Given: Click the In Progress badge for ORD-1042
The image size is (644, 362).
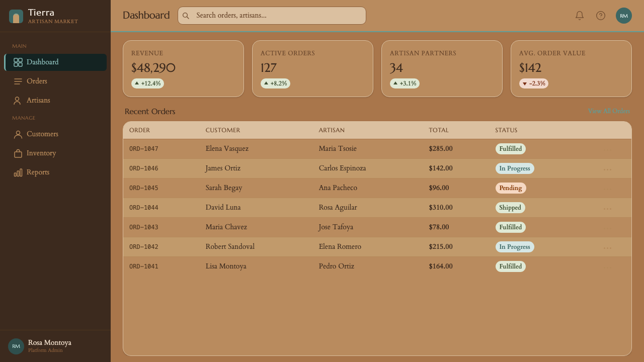Looking at the screenshot, I should pos(515,247).
